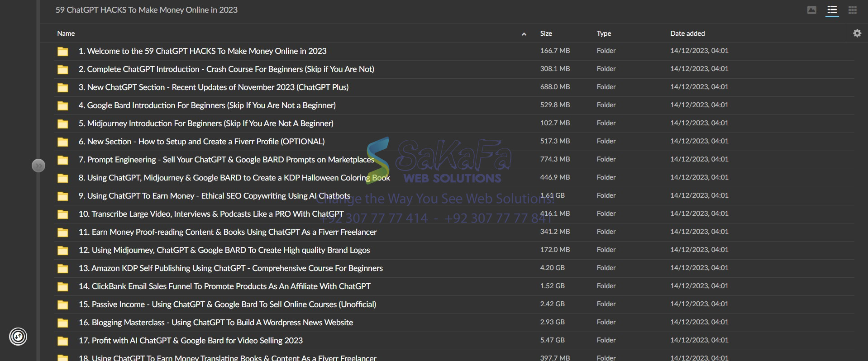This screenshot has height=361, width=868.
Task: Click Type cell in 2.42 GB row
Action: (x=606, y=304)
